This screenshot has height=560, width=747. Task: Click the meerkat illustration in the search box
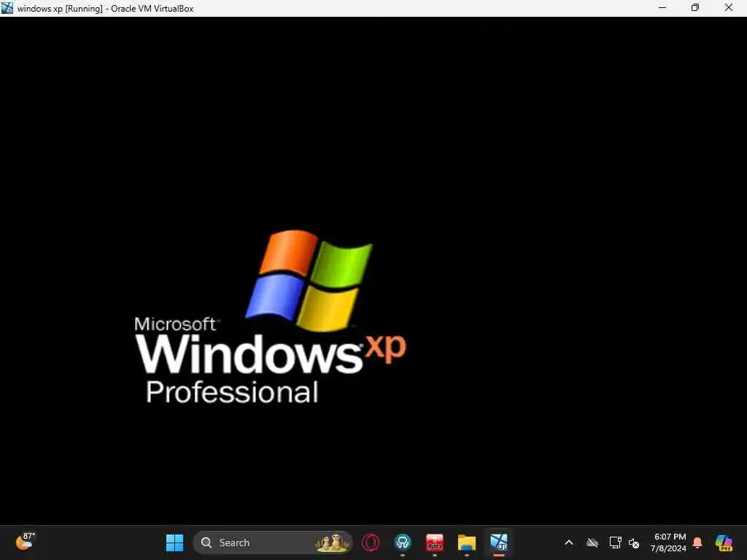click(332, 542)
